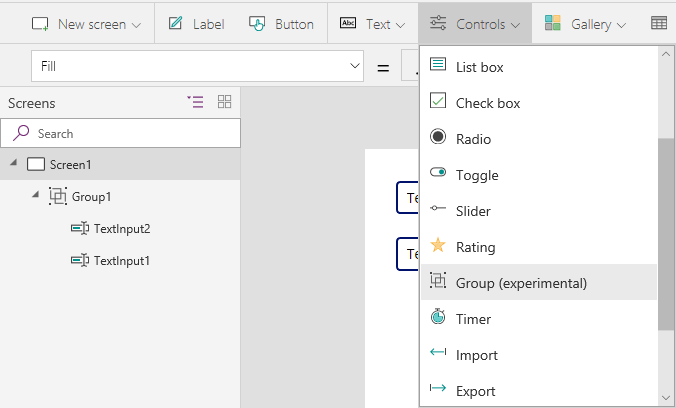Click the table icon in the toolbar
676x408 pixels.
click(x=659, y=23)
